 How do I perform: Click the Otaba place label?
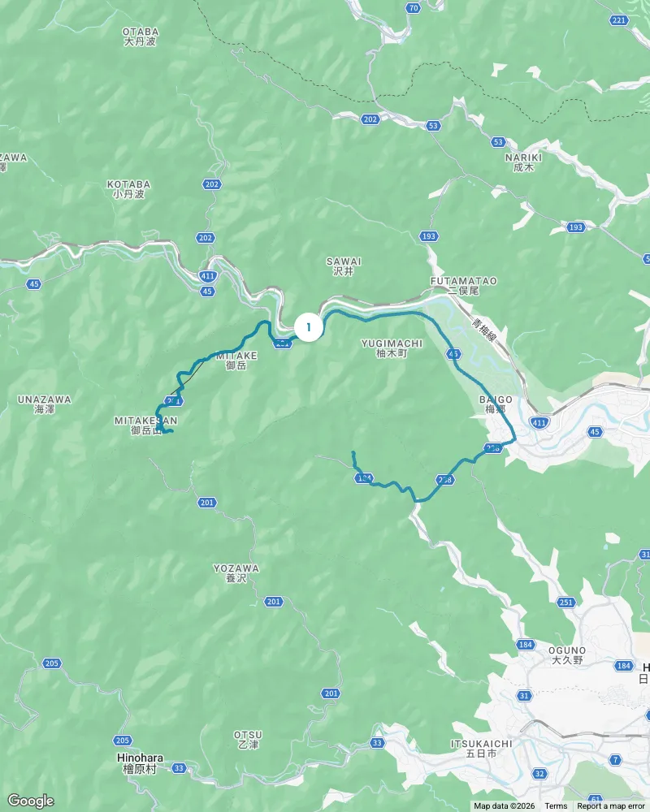tap(141, 37)
